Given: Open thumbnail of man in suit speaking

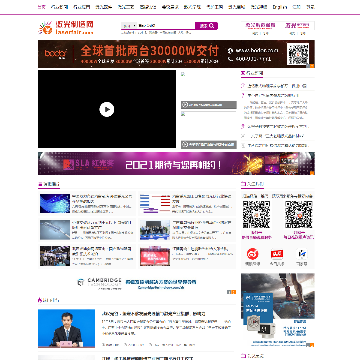Looking at the screenshot, I should (66, 328).
